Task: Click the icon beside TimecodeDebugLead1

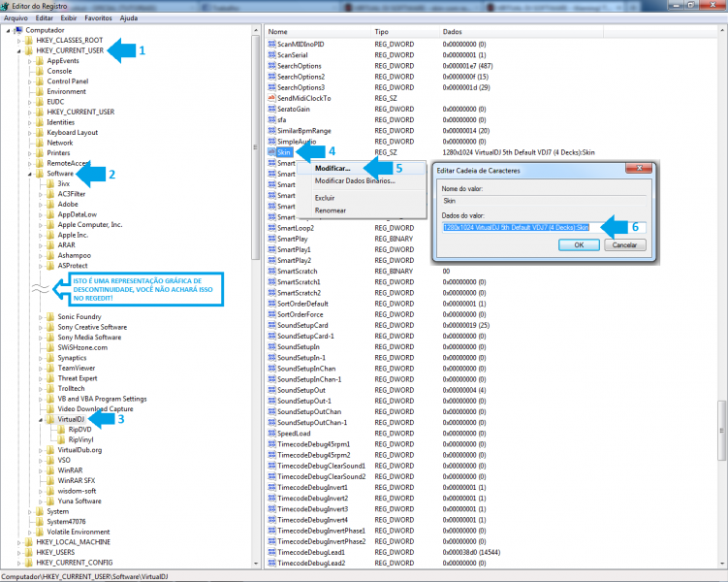Action: click(x=272, y=552)
